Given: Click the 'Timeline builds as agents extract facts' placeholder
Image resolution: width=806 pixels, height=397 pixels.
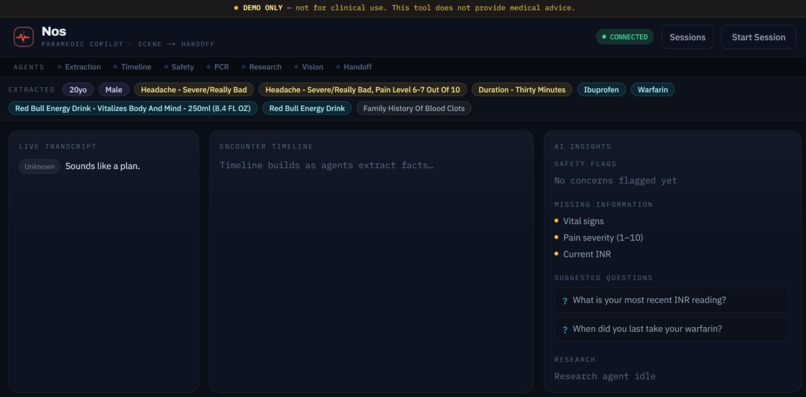Looking at the screenshot, I should [326, 166].
